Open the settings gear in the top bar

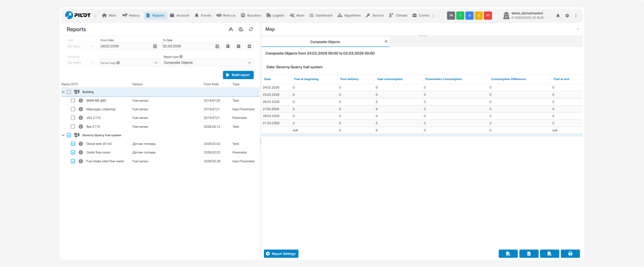pos(567,15)
